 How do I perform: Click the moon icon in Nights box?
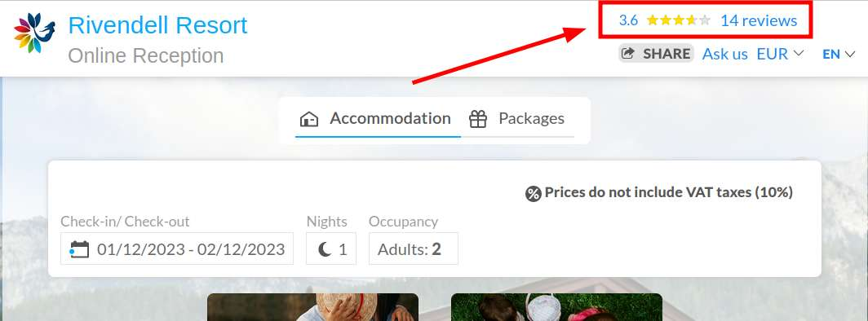point(325,249)
